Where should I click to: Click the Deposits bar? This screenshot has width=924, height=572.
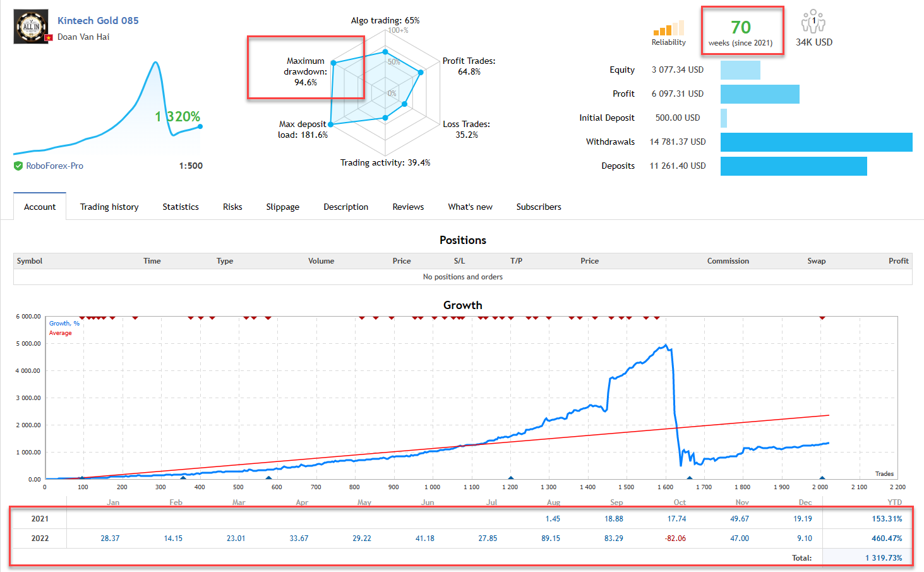[794, 166]
